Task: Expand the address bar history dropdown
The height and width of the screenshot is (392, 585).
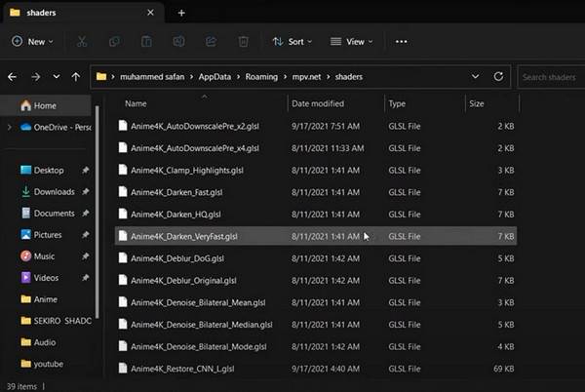Action: (475, 77)
